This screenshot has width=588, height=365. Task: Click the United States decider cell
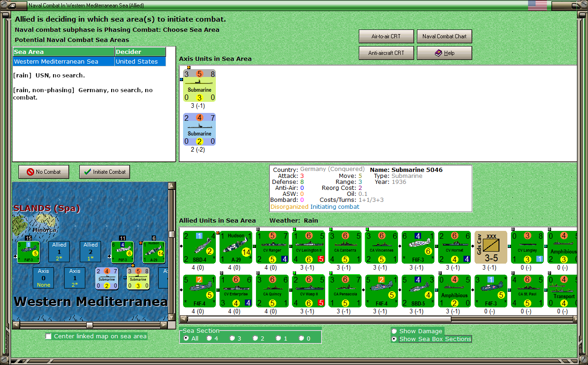point(140,61)
